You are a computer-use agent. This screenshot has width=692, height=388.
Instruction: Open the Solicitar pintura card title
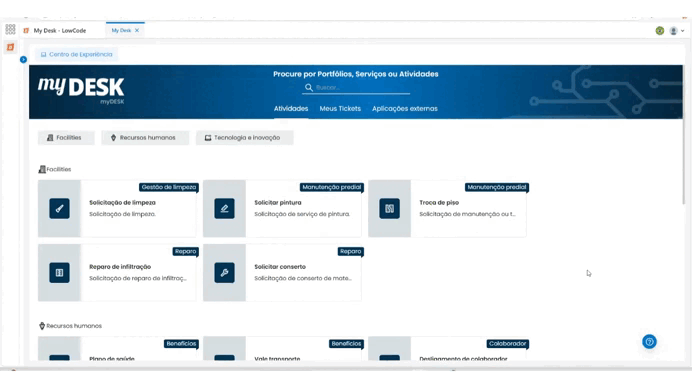tap(278, 203)
